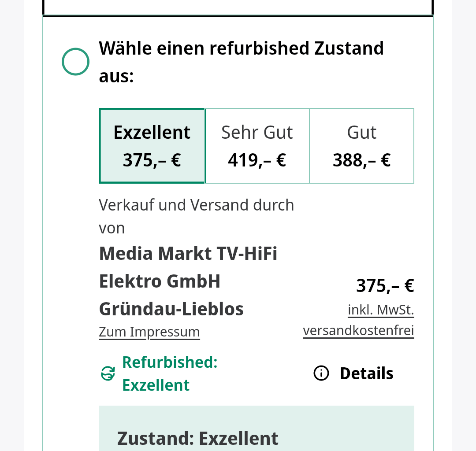The image size is (476, 451).
Task: Click the "Refurbished: Exzellent" green label
Action: pyautogui.click(x=169, y=373)
